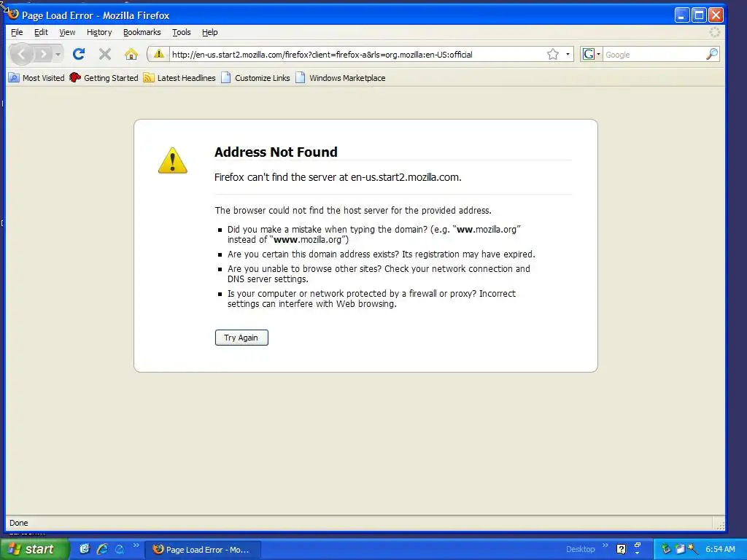The image size is (747, 560).
Task: Click the activity throbber icon
Action: [715, 32]
